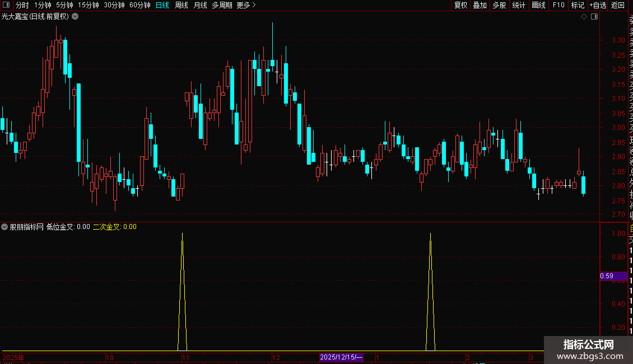Expand indicator menu beside 股朋指标网
This screenshot has height=364, width=633.
tap(4, 227)
